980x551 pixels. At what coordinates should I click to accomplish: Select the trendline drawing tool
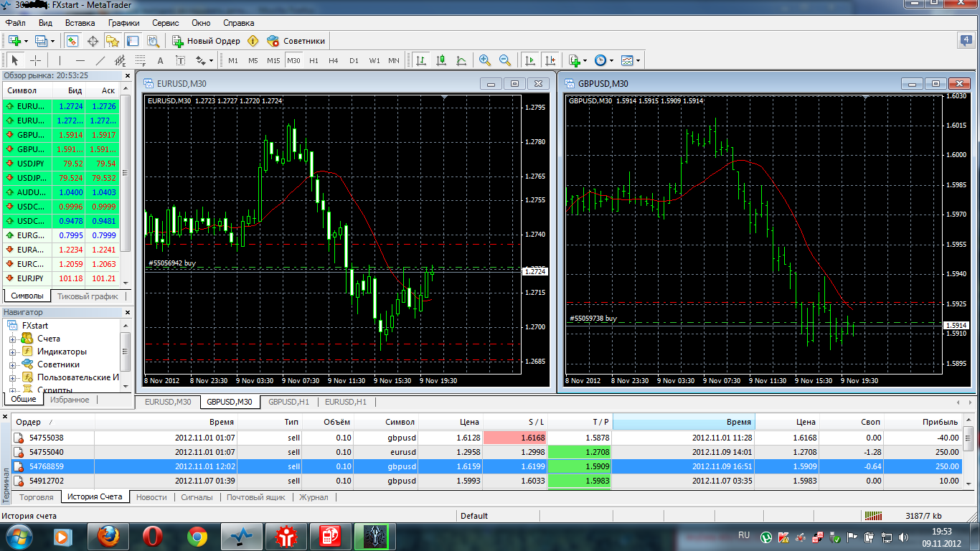click(100, 60)
